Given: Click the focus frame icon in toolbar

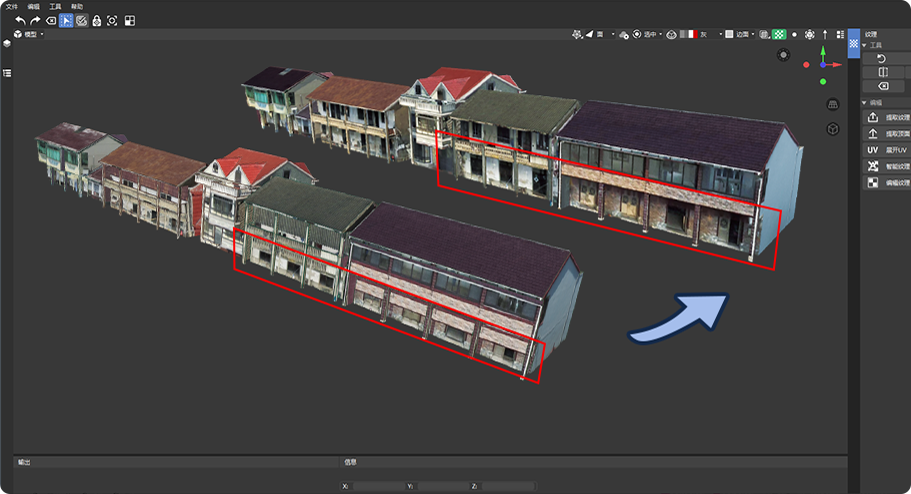Looking at the screenshot, I should click(112, 20).
